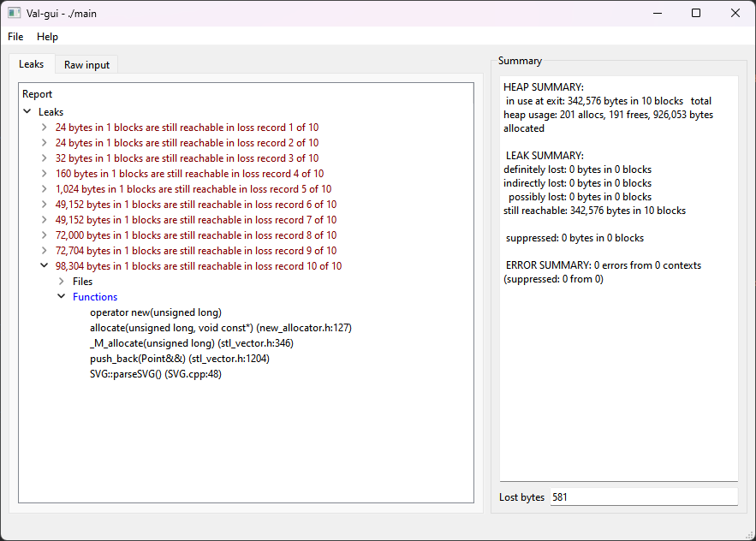This screenshot has height=541, width=756.
Task: Expand loss record 9 of 10 chevron
Action: [45, 251]
